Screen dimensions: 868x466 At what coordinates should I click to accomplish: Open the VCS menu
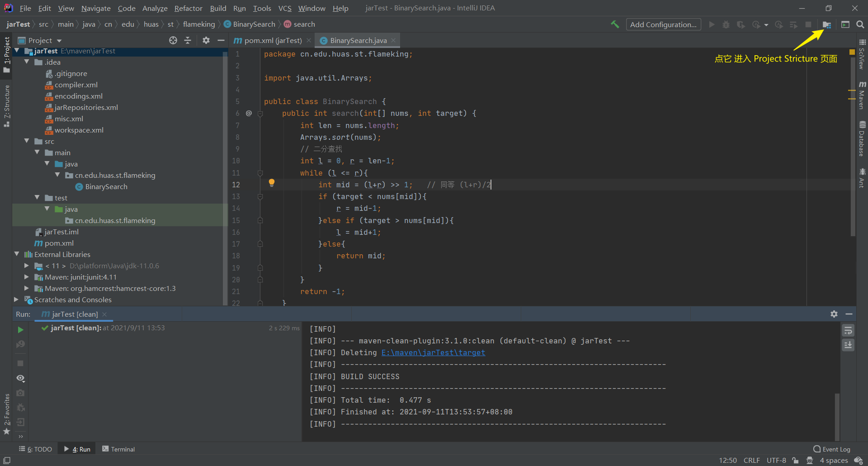[285, 8]
